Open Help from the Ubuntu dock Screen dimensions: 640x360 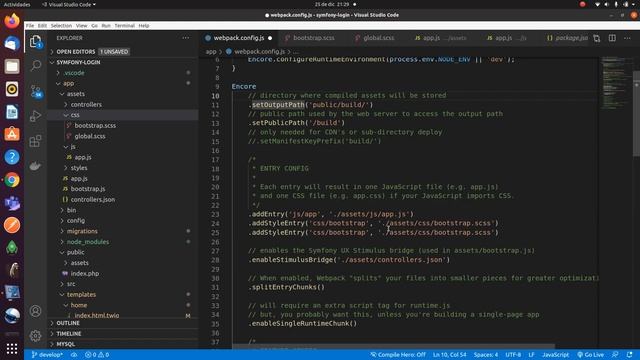pyautogui.click(x=12, y=157)
